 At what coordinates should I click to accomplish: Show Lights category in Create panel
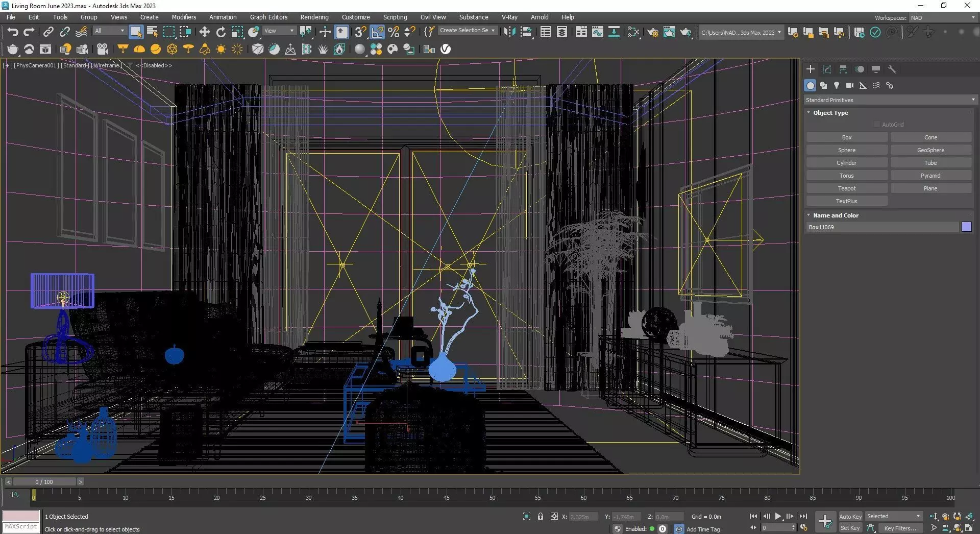(x=837, y=85)
